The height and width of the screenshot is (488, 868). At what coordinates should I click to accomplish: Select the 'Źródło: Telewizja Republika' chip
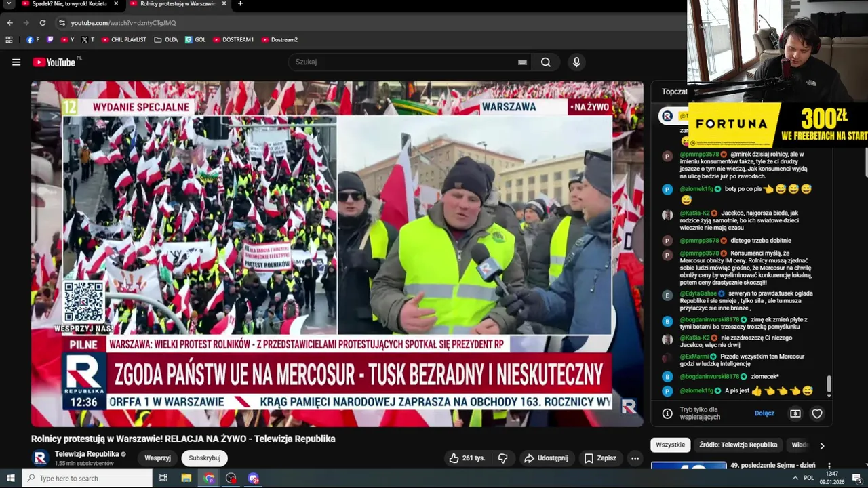(x=738, y=445)
